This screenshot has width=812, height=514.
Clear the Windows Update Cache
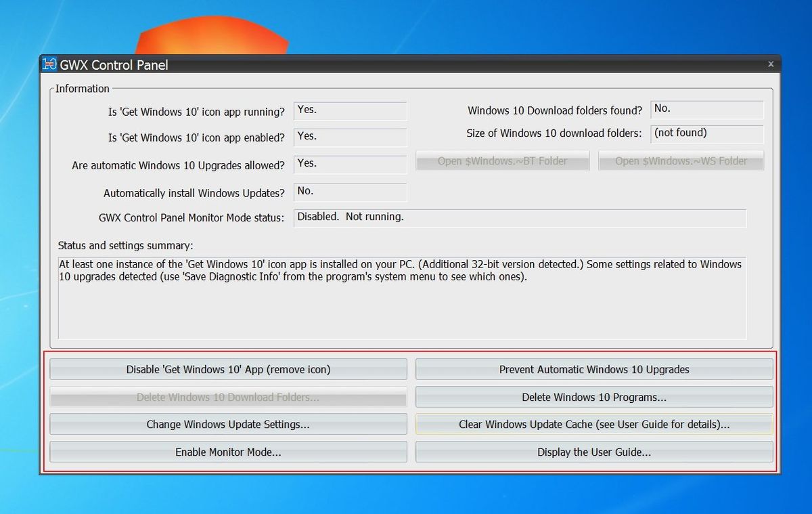click(x=594, y=425)
